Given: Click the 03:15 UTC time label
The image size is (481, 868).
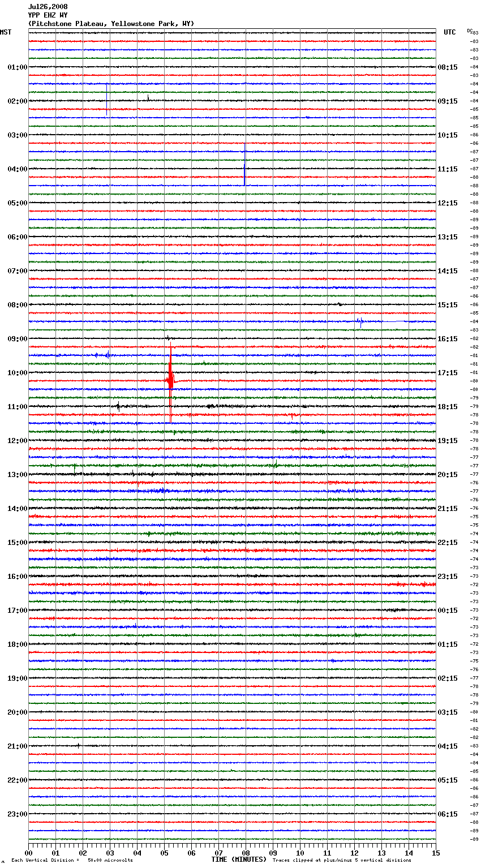Looking at the screenshot, I should click(x=448, y=712).
